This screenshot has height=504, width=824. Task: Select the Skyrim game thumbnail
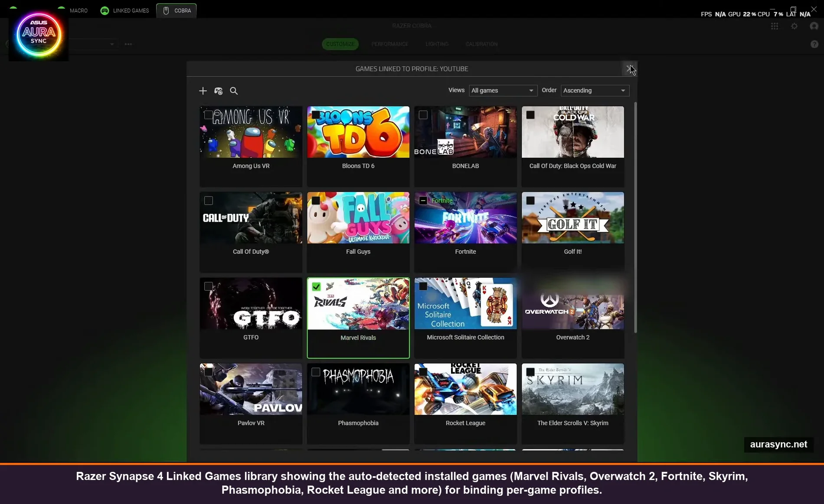point(572,389)
